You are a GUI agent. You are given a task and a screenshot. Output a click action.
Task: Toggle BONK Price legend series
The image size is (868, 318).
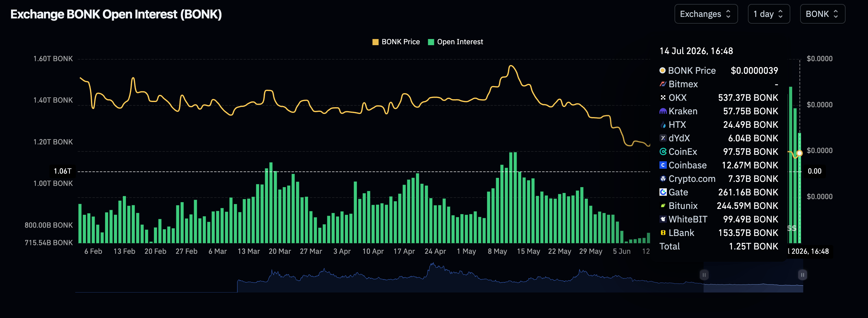pyautogui.click(x=396, y=42)
